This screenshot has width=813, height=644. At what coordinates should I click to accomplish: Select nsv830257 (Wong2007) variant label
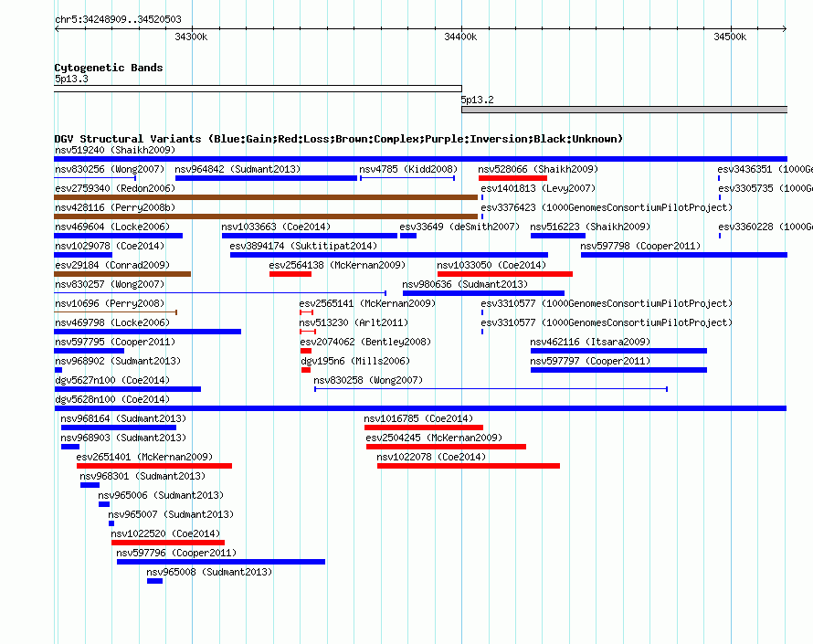tap(110, 284)
